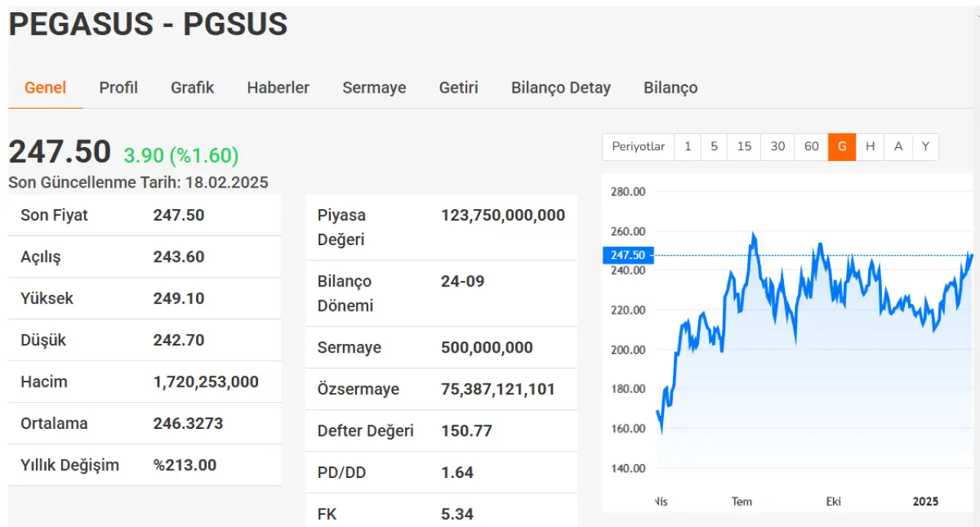Choose the 15 minute period
The width and height of the screenshot is (980, 527).
(x=744, y=146)
